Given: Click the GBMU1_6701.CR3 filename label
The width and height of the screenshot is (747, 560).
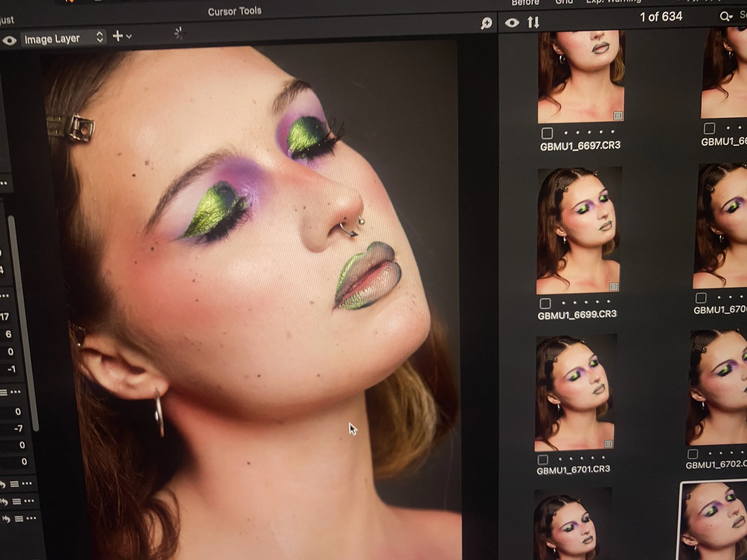Looking at the screenshot, I should 573,469.
